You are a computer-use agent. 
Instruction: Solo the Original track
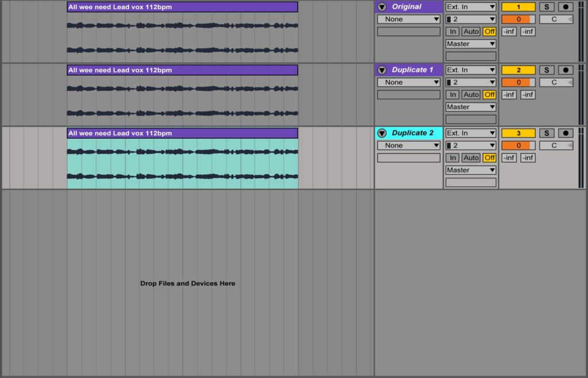click(547, 7)
